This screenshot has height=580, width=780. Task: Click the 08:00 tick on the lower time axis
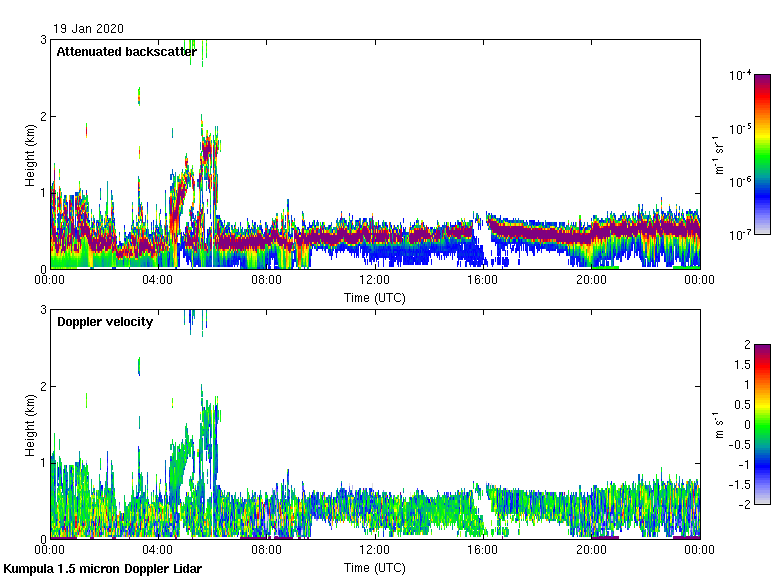click(x=266, y=551)
